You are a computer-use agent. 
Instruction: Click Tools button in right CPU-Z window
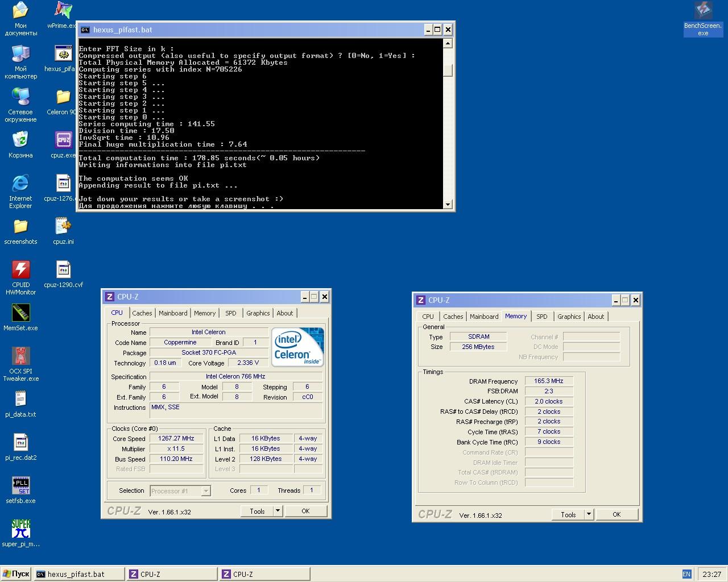tap(569, 514)
